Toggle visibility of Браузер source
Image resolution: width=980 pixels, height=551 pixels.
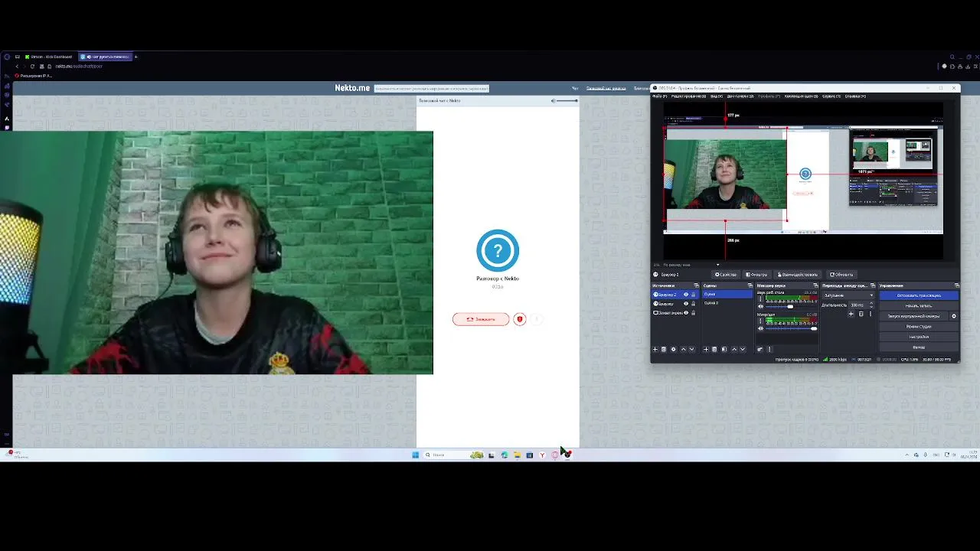(x=686, y=304)
